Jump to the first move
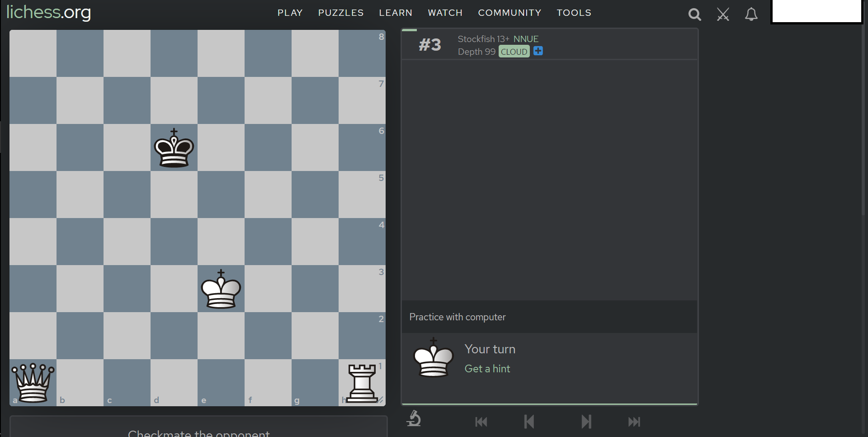Screen dimensions: 868x437 tap(481, 422)
